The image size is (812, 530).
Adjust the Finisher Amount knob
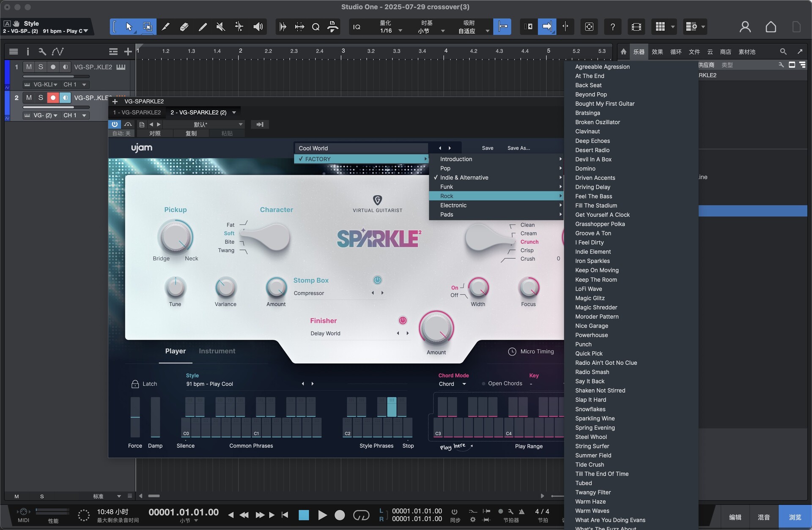[436, 328]
